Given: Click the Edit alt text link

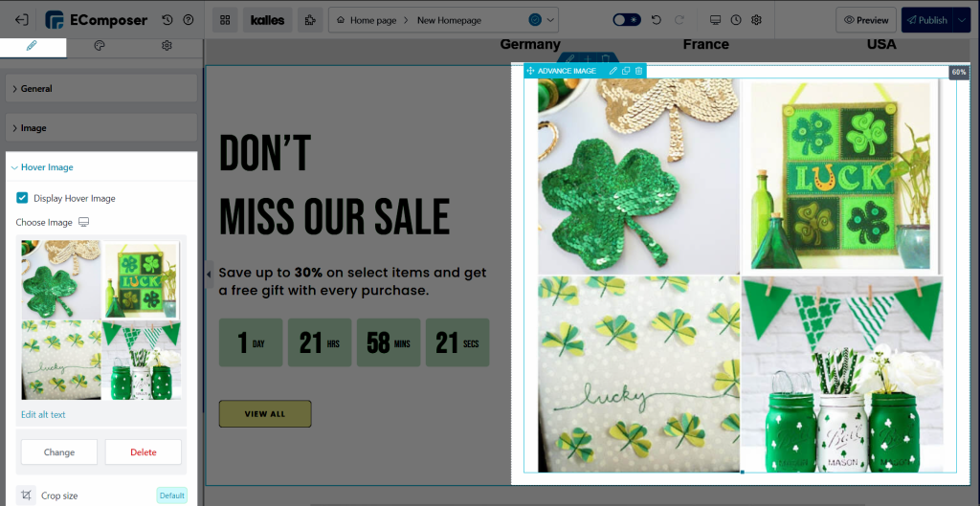Looking at the screenshot, I should click(x=43, y=415).
